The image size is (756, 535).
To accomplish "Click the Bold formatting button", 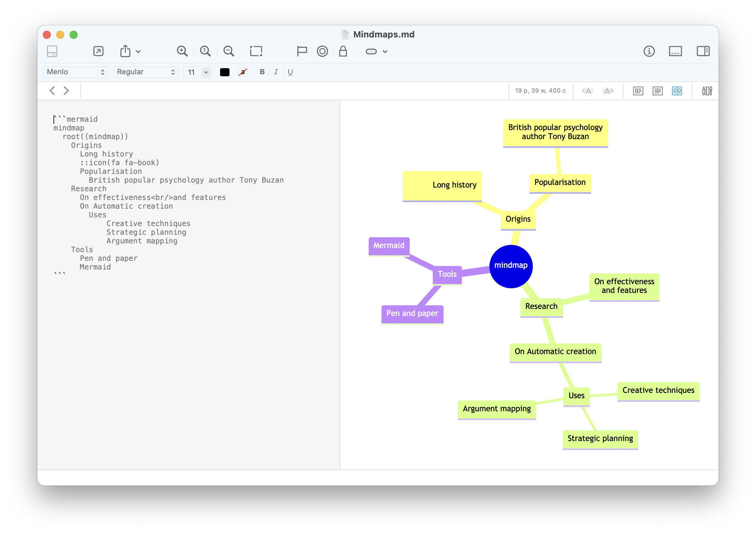I will pos(262,72).
